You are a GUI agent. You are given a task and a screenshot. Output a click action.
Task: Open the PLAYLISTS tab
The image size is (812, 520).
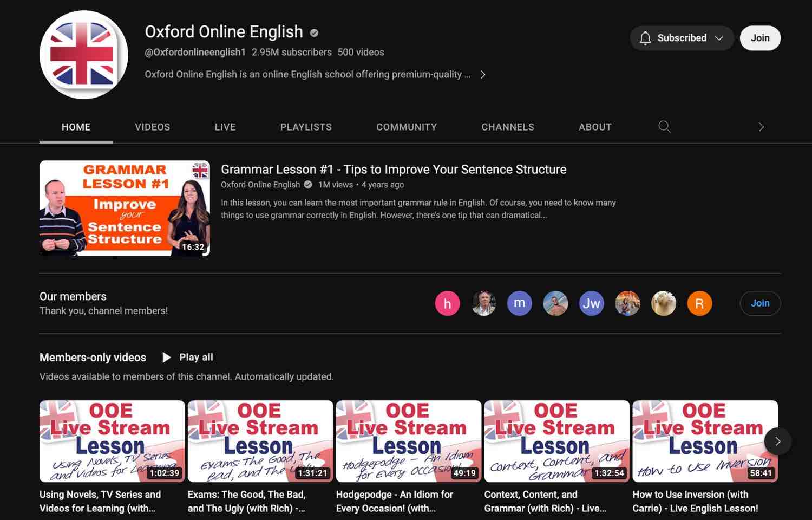point(306,127)
